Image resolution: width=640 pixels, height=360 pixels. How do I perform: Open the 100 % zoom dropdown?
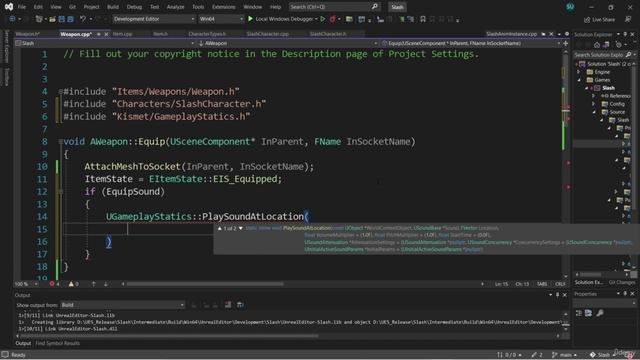[x=26, y=284]
